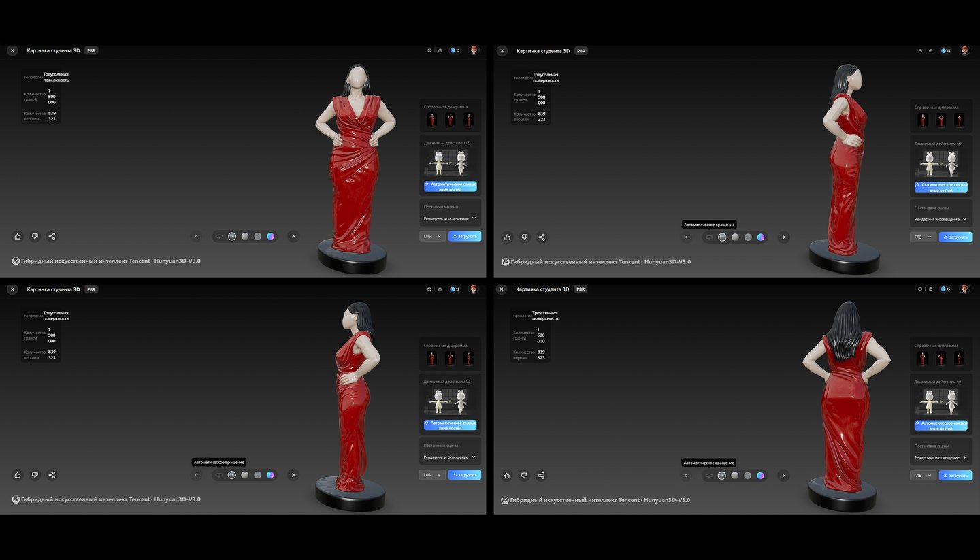The width and height of the screenshot is (980, 560).
Task: Close the top-left panel viewer with X
Action: [12, 50]
